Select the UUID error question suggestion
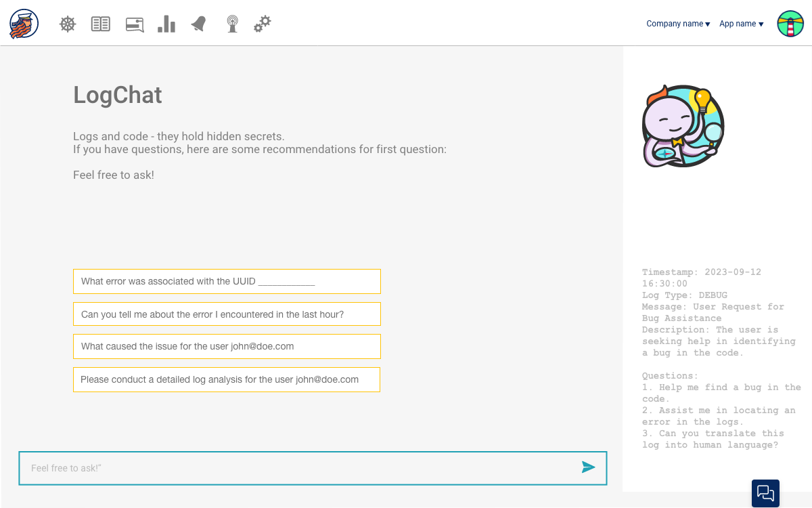Screen dimensions: 812x508 tap(227, 281)
